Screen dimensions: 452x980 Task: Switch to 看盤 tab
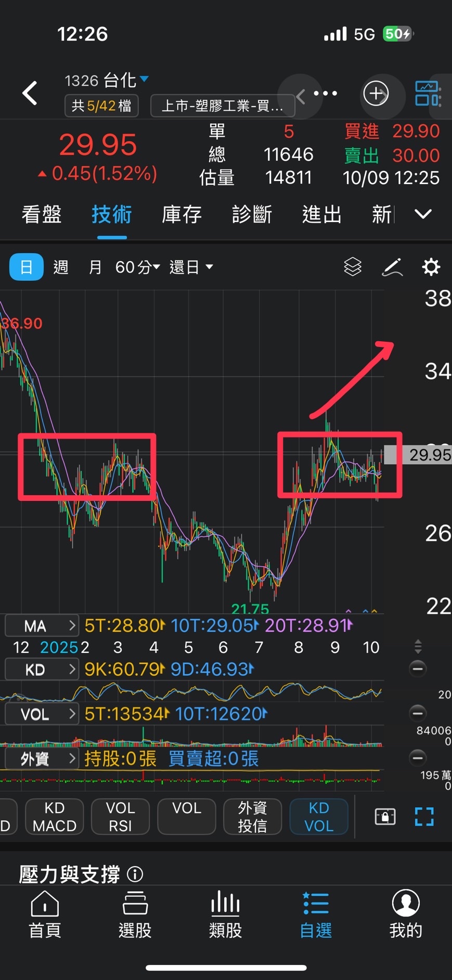(42, 214)
